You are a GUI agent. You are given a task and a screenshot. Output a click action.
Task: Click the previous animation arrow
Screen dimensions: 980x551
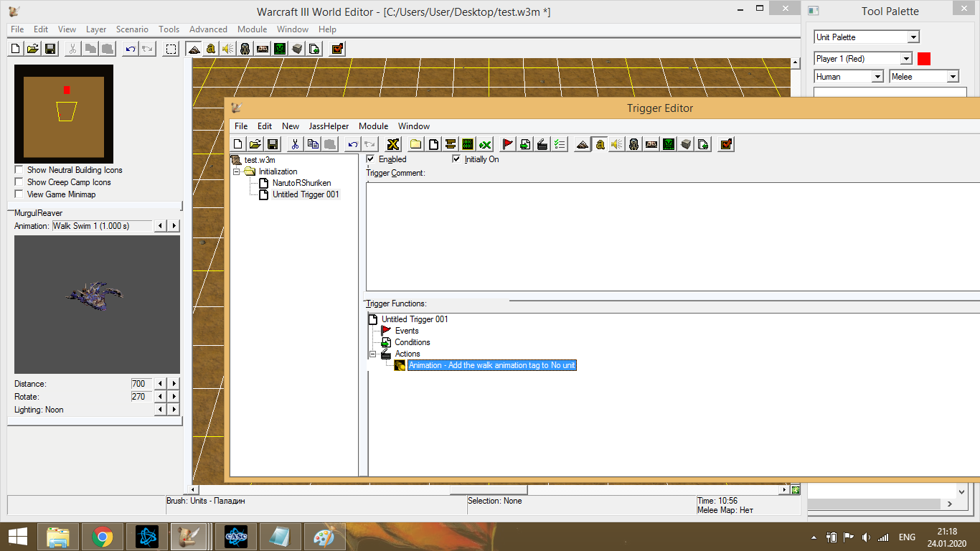click(x=161, y=226)
